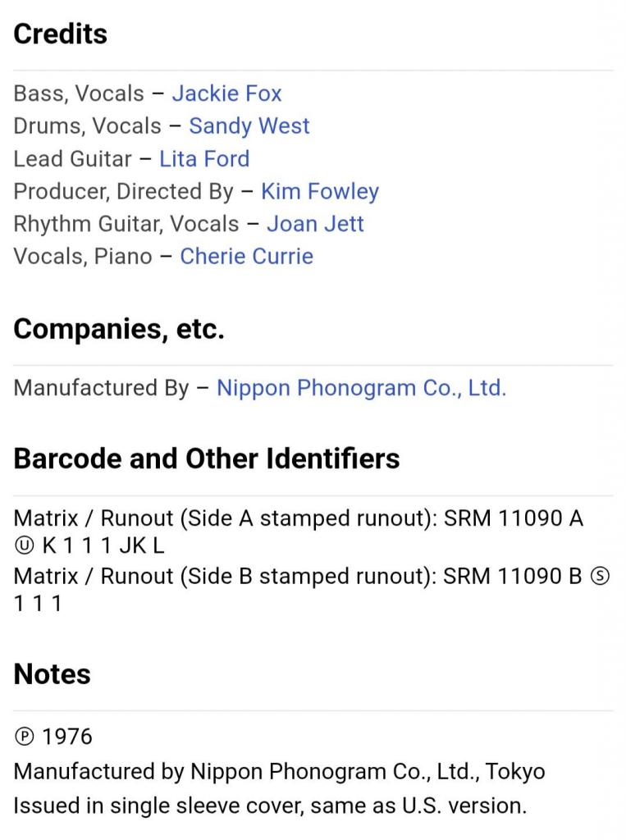Click the Lita Ford link
Screen dimensions: 626x840
pos(204,158)
